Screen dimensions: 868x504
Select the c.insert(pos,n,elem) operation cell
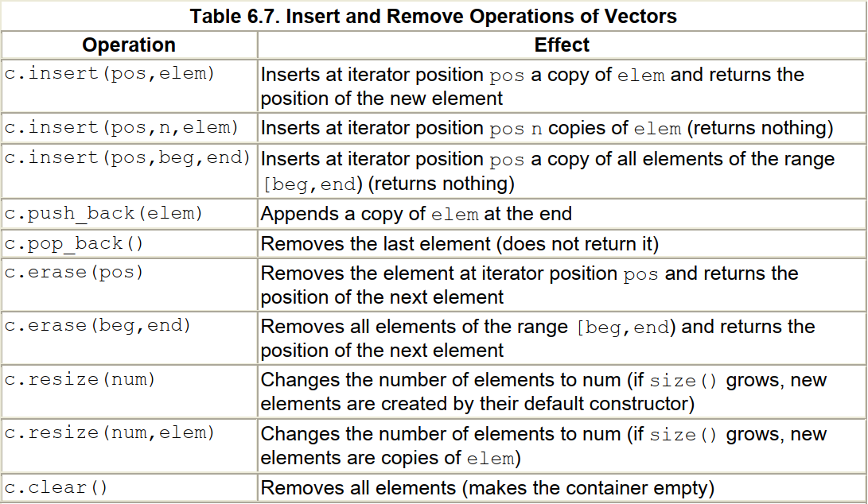coord(122,127)
